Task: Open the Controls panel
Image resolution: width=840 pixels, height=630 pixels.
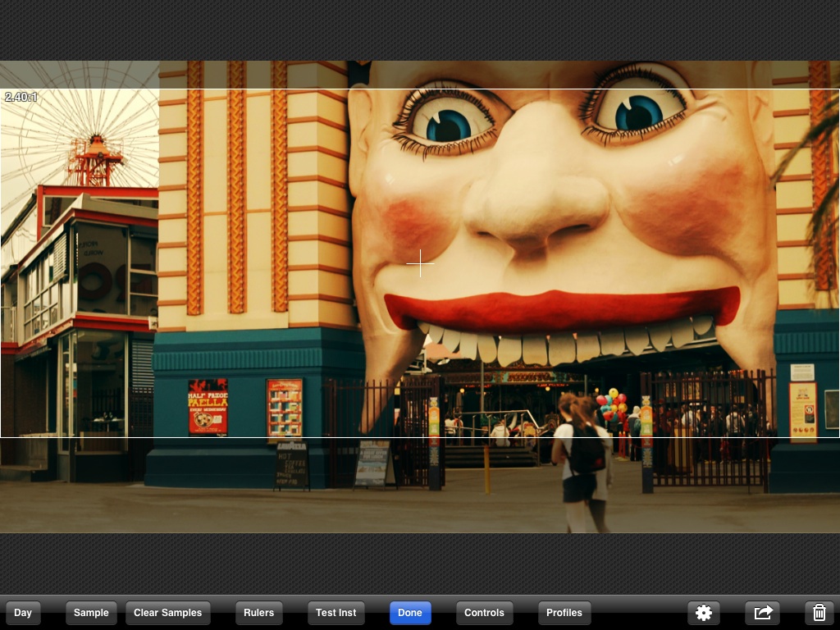Action: (x=484, y=612)
